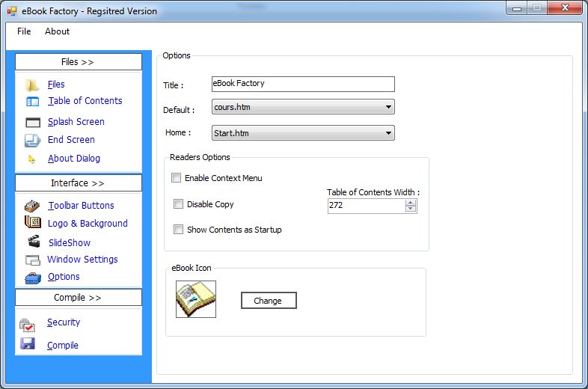Increase Table of Contents Width value
Image resolution: width=588 pixels, height=389 pixels.
point(411,203)
